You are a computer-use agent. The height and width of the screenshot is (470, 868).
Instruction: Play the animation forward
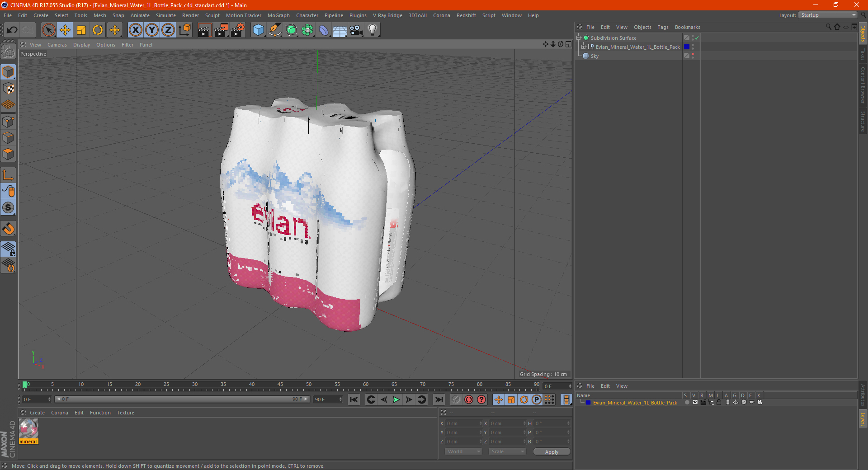(x=396, y=399)
